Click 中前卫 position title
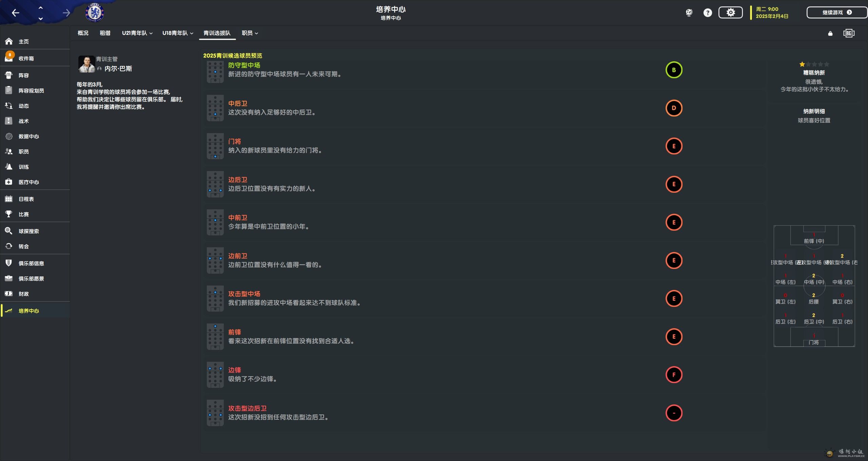Viewport: 868px width, 461px height. [x=238, y=217]
